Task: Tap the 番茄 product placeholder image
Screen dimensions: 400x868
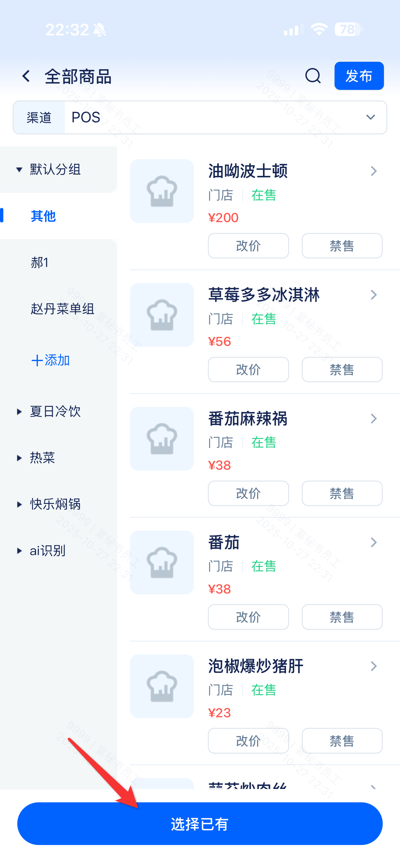Action: point(162,562)
